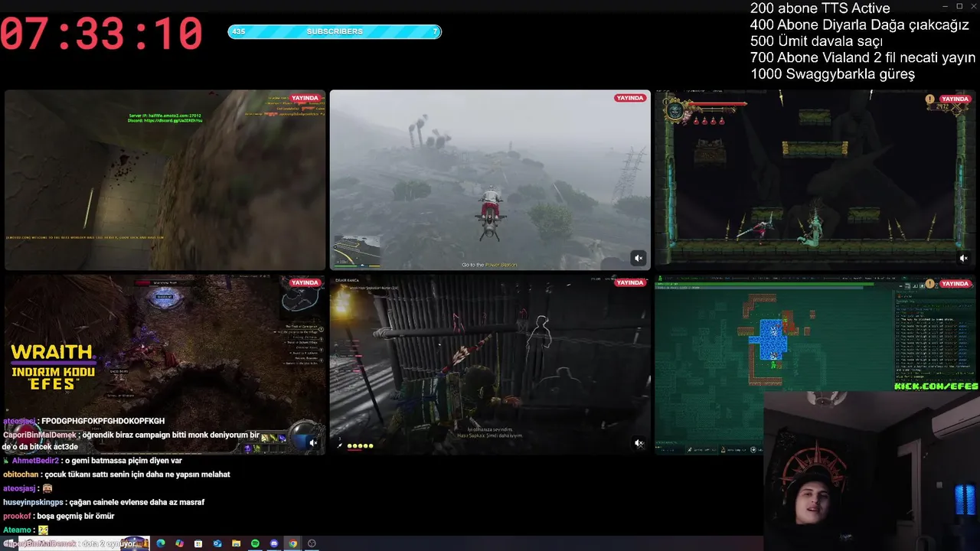Click the 'FPODGPHGFOKPFGHDOKOPFKGH' chat message
Screen dimensions: 980x551
(x=103, y=421)
